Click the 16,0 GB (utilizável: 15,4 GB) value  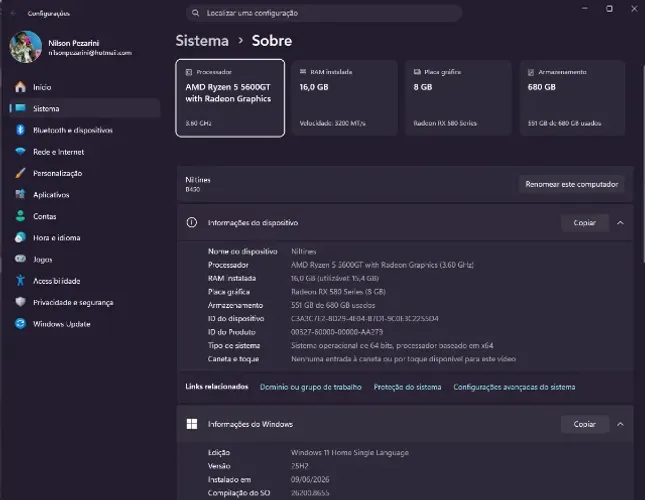[334, 278]
